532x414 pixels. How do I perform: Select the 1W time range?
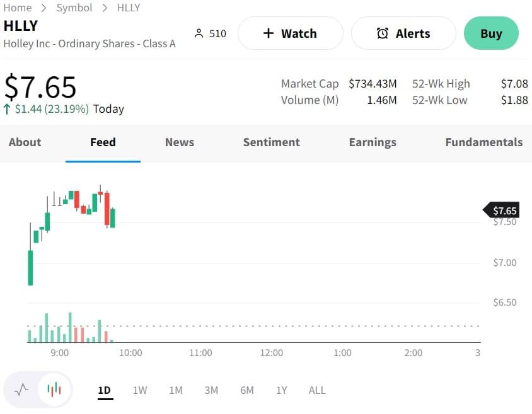(140, 391)
